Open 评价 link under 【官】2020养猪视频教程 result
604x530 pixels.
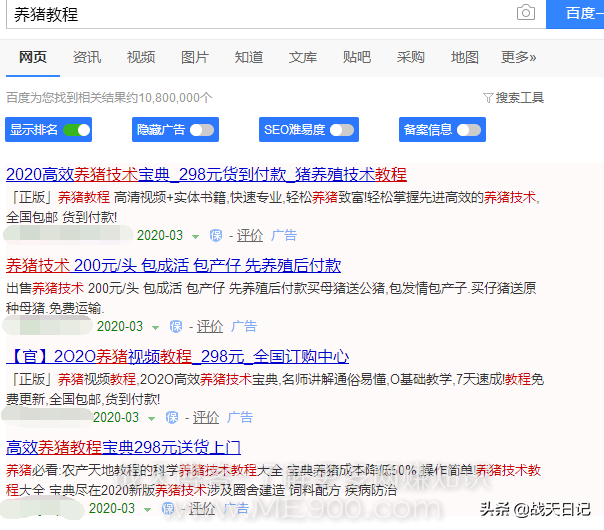(x=206, y=418)
